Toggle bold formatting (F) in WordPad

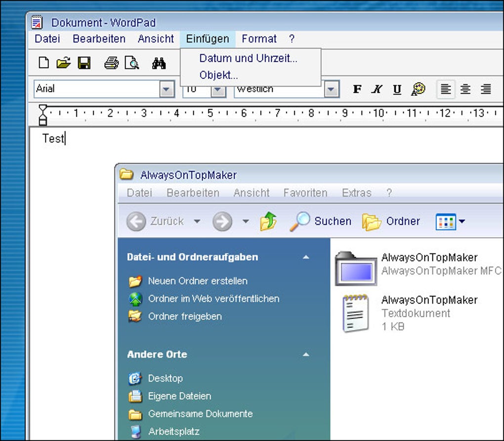357,89
